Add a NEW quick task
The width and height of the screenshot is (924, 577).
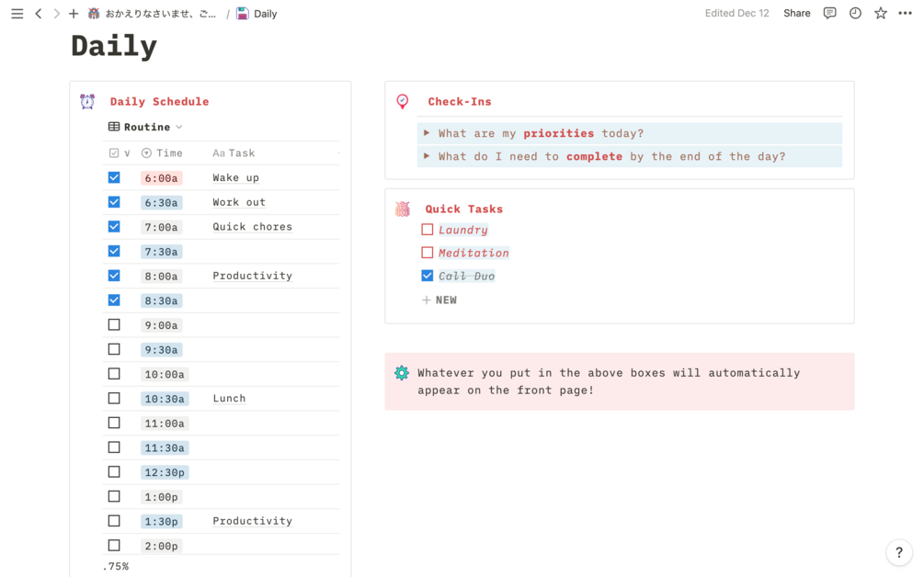point(439,300)
